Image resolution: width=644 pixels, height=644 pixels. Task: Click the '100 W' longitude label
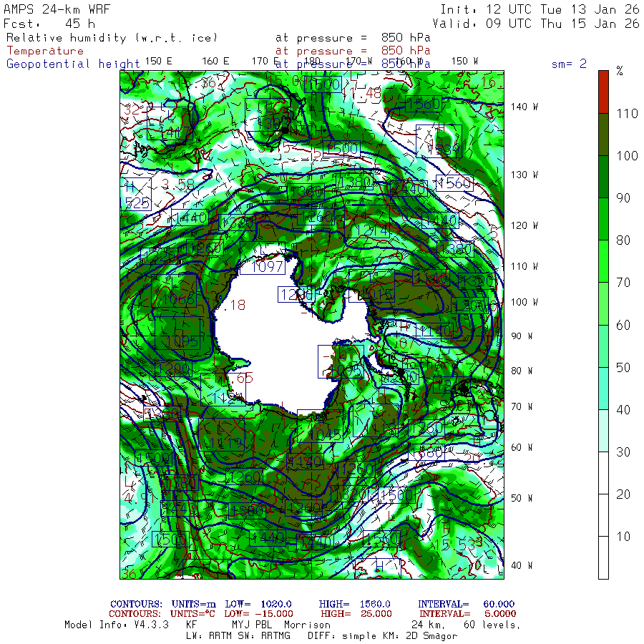pos(525,302)
